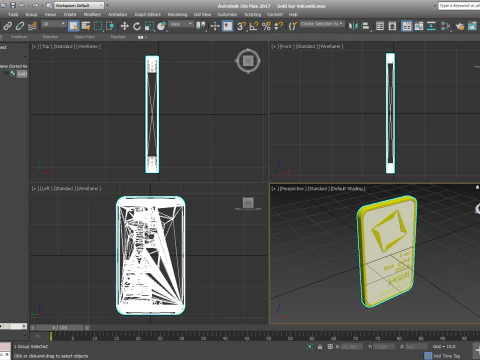Click the Top viewport label menu
This screenshot has height=360, width=480.
45,46
